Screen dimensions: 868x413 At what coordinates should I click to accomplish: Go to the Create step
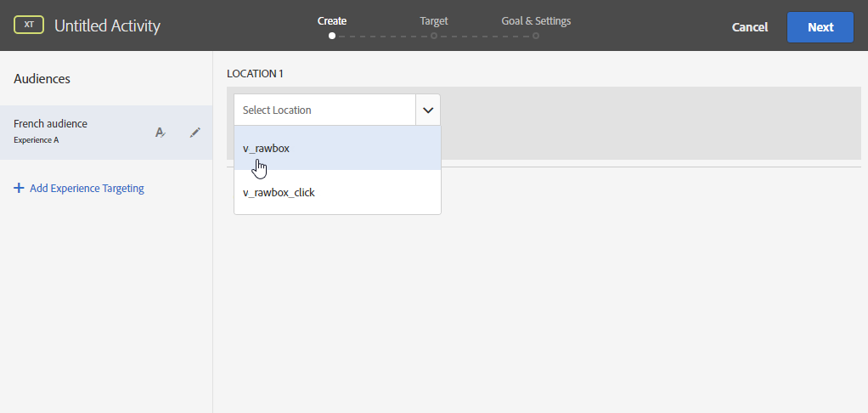tap(331, 20)
